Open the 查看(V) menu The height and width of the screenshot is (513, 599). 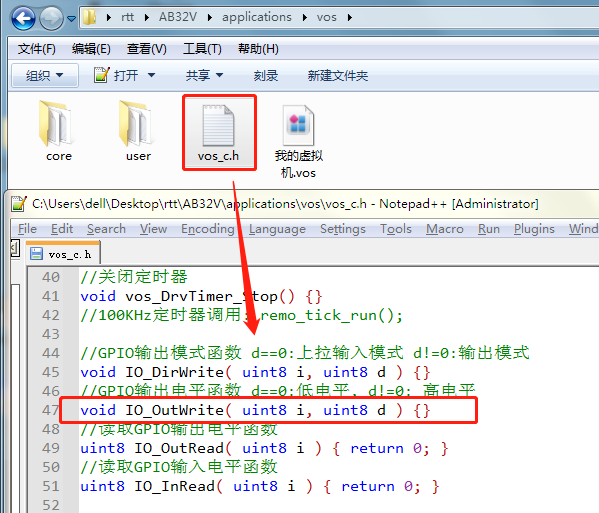tap(147, 49)
